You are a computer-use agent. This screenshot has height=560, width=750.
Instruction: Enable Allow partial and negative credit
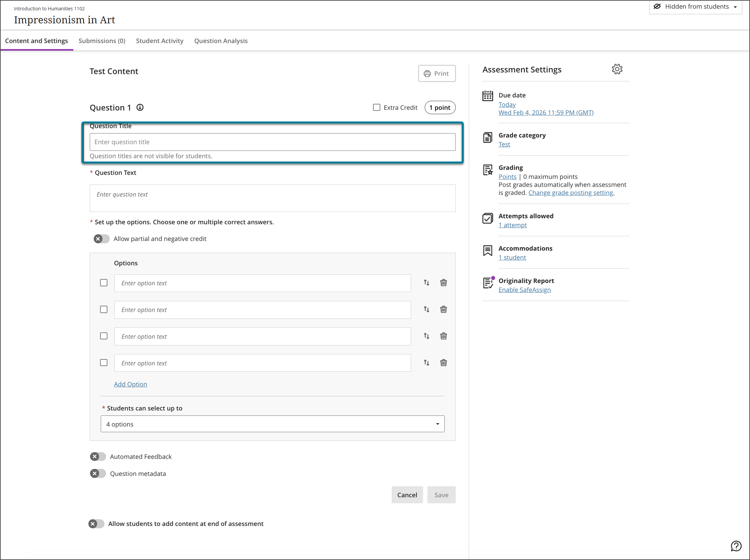(101, 239)
